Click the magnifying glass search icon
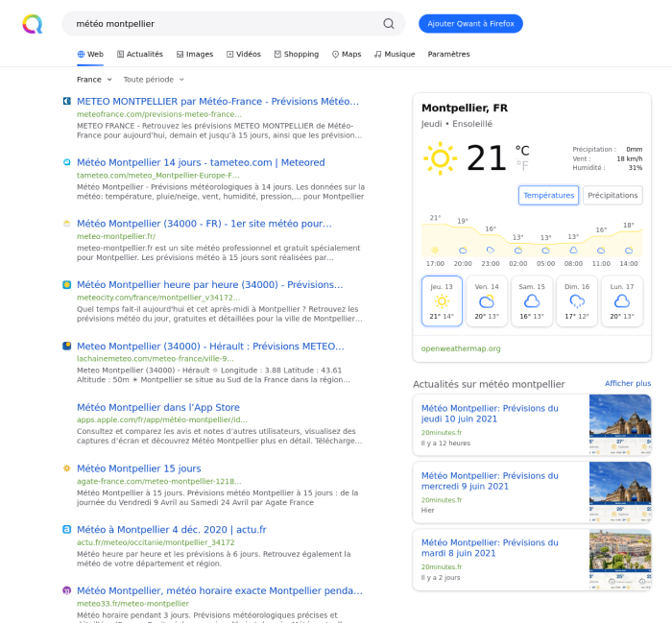672x623 pixels. pos(388,24)
